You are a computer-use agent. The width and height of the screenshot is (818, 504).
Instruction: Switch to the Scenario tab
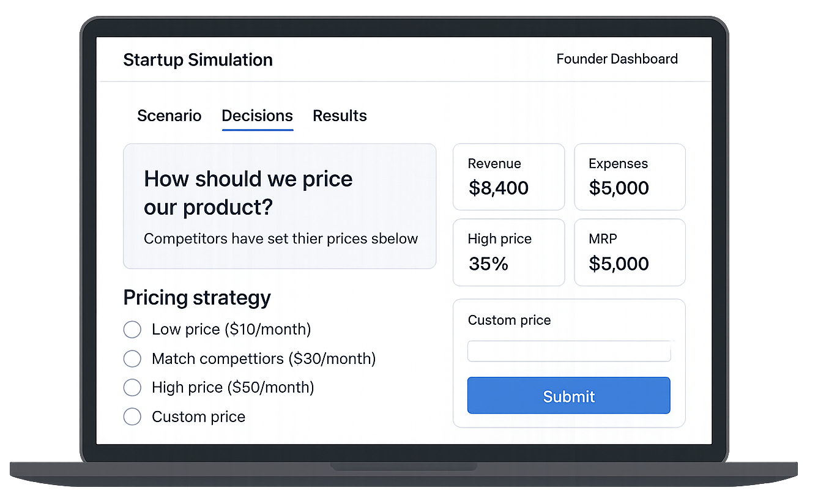pyautogui.click(x=169, y=116)
